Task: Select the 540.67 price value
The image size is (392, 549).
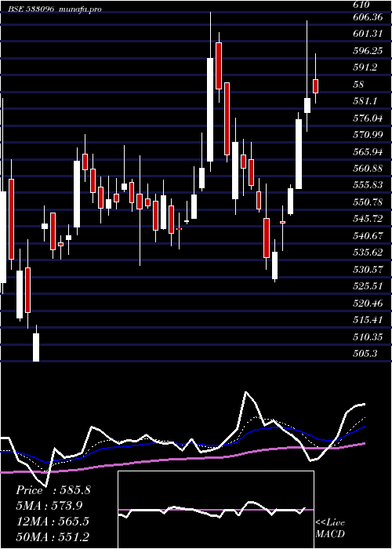Action: coord(368,235)
